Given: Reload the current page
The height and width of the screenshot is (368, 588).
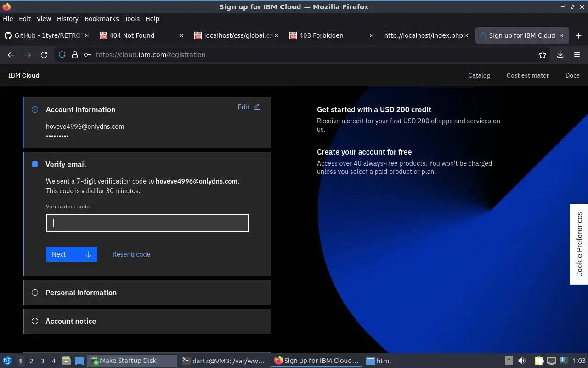Looking at the screenshot, I should [44, 55].
